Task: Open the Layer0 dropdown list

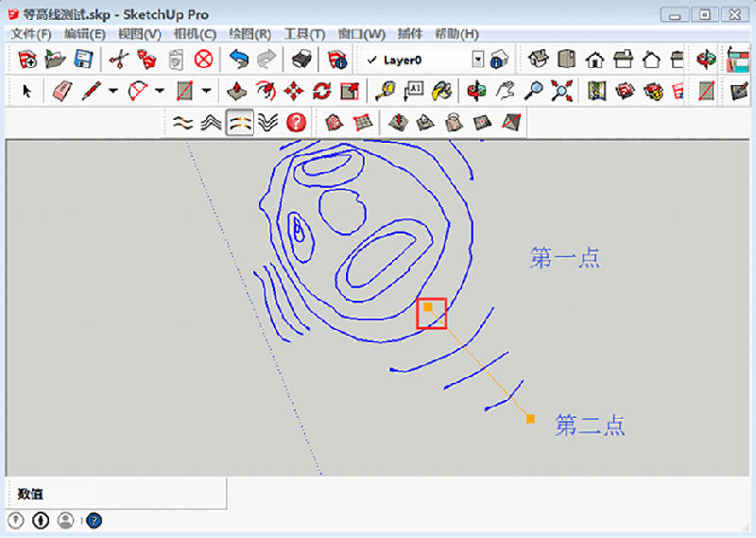Action: point(477,60)
